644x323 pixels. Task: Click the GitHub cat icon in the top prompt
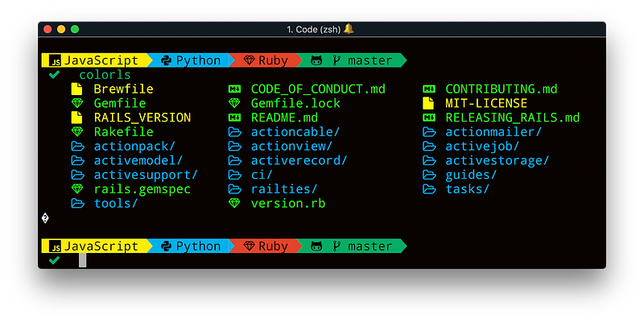pos(316,60)
